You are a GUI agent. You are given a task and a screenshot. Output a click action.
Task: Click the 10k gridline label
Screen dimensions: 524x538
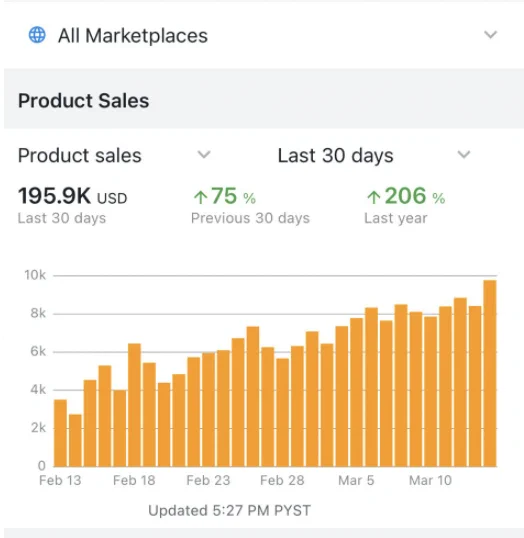(35, 275)
